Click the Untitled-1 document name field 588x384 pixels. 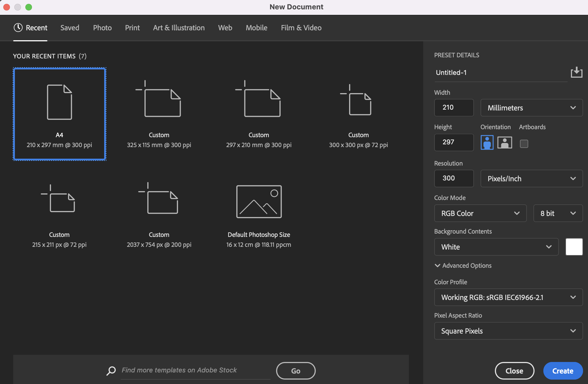coord(482,72)
